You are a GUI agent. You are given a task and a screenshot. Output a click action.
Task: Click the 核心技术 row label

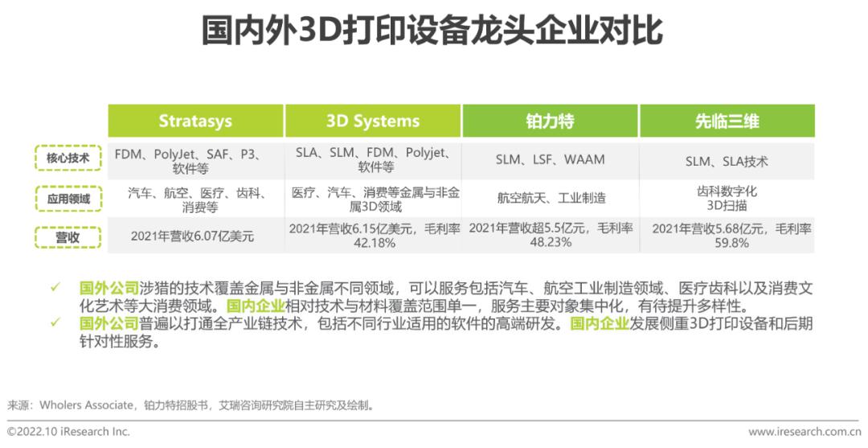[68, 158]
